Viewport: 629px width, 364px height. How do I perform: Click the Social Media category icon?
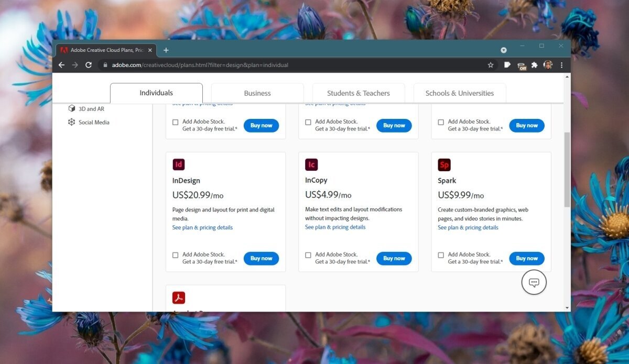coord(72,122)
